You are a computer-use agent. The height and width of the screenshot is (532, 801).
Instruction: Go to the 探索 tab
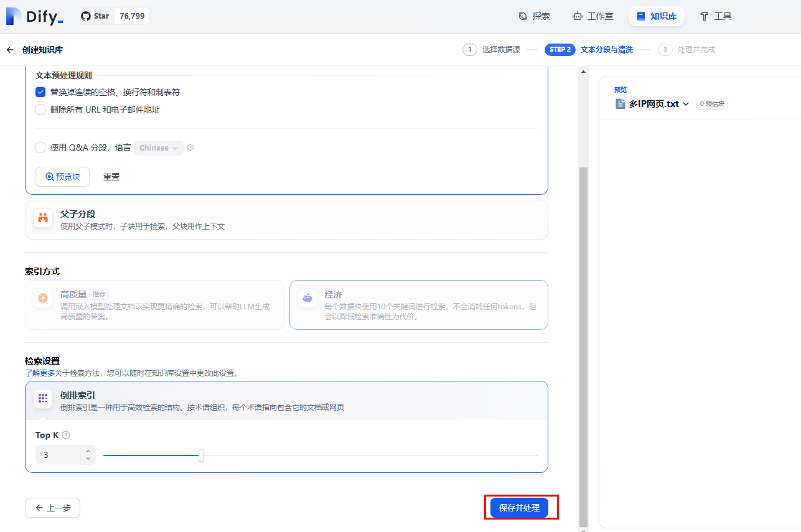534,16
